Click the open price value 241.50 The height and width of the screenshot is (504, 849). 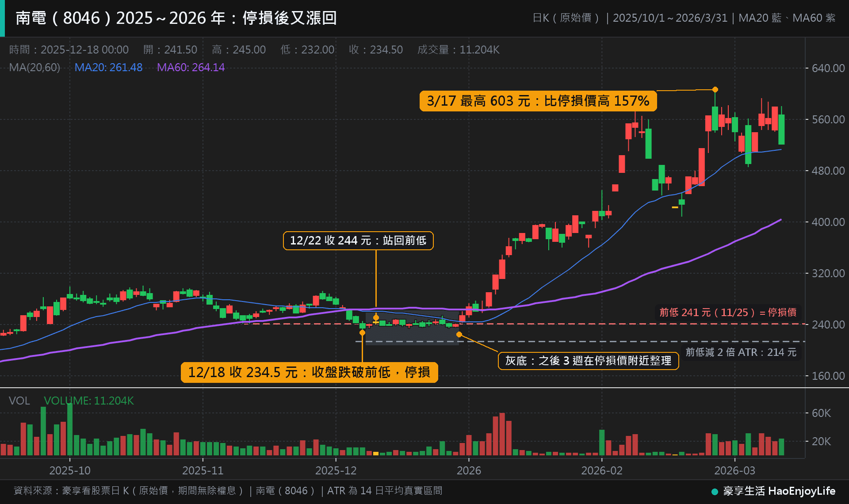click(181, 50)
